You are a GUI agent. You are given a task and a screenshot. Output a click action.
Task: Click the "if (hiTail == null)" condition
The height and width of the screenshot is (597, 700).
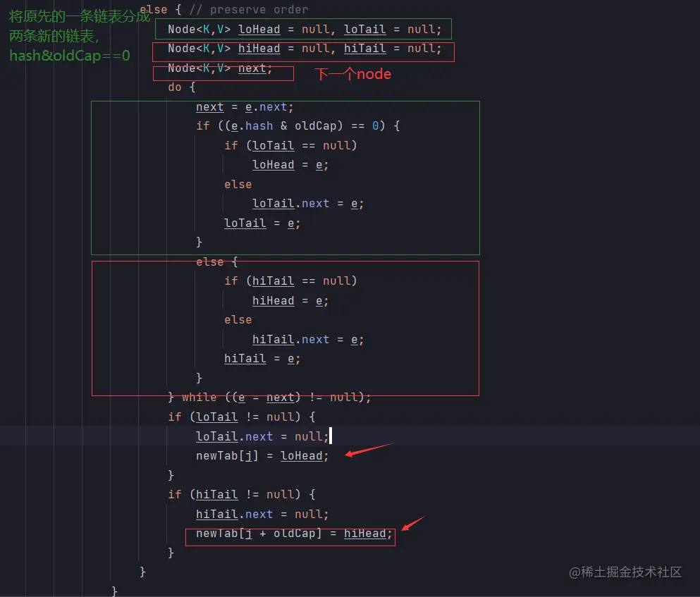click(x=290, y=281)
